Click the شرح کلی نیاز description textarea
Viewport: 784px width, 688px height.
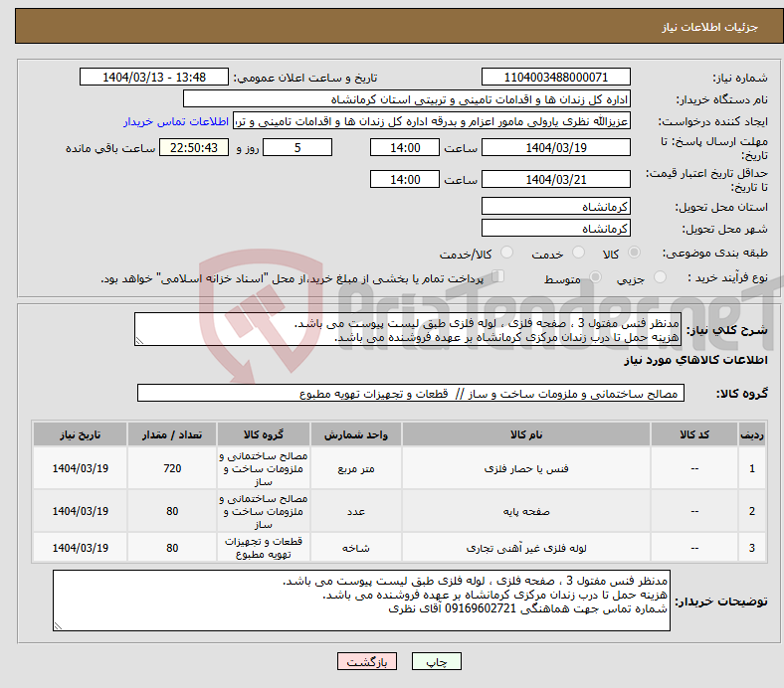408,329
